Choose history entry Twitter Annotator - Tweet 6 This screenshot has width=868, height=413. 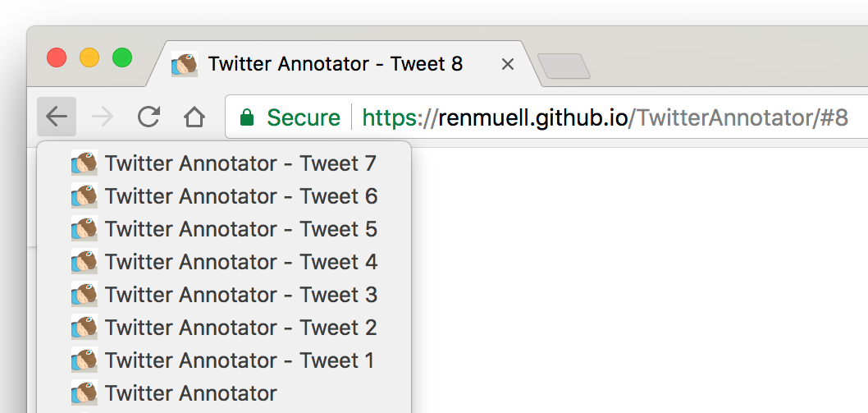[x=240, y=196]
